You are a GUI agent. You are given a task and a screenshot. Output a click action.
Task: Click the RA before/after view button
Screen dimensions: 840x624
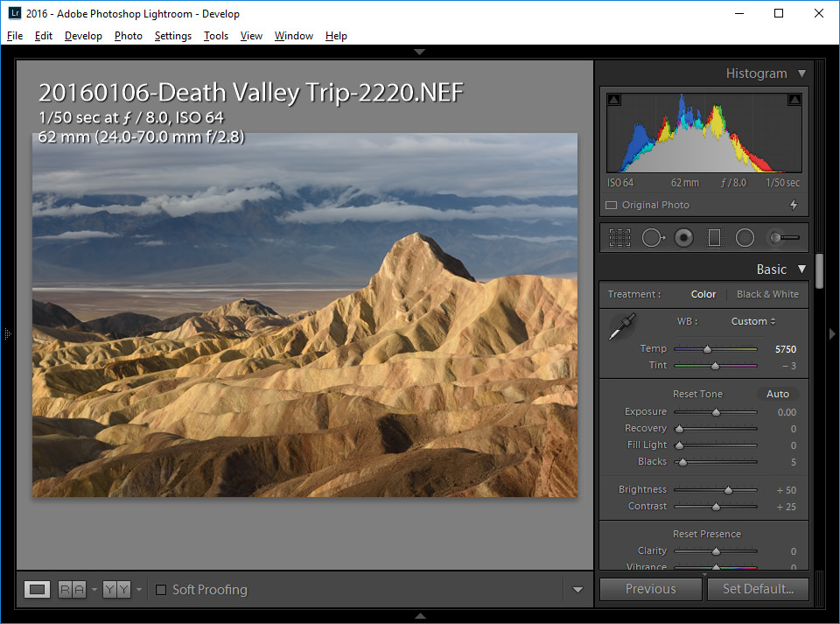pos(72,590)
